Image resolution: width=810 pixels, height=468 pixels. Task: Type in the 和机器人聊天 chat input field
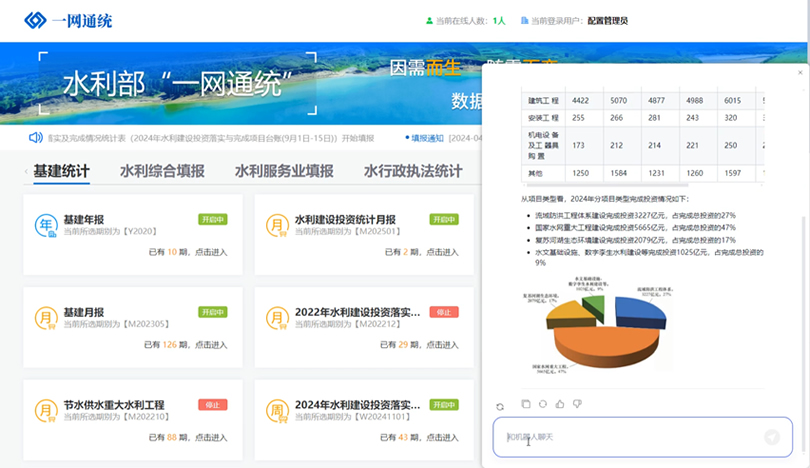[630, 437]
